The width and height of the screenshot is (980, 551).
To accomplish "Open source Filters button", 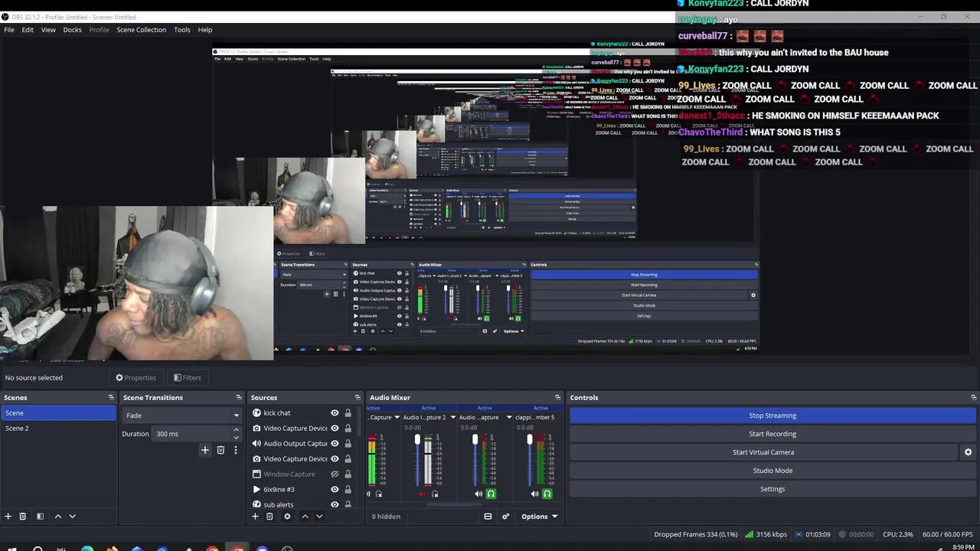I will pyautogui.click(x=187, y=378).
